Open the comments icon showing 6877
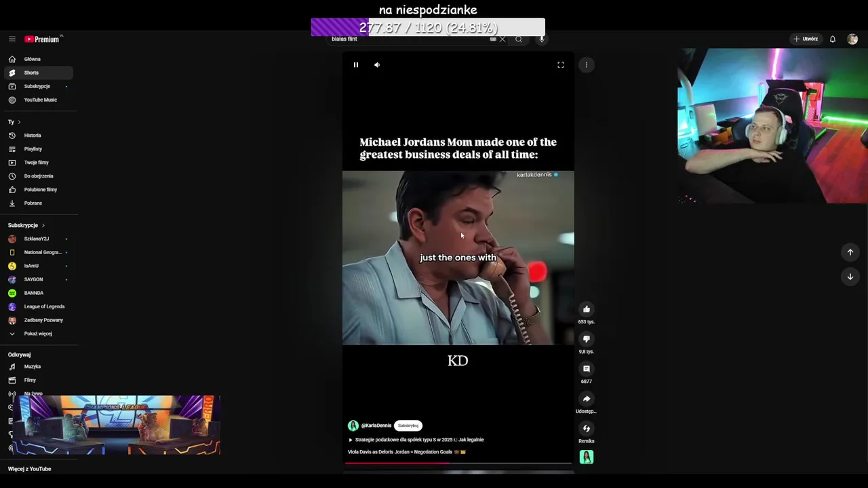The width and height of the screenshot is (868, 488). 587,369
